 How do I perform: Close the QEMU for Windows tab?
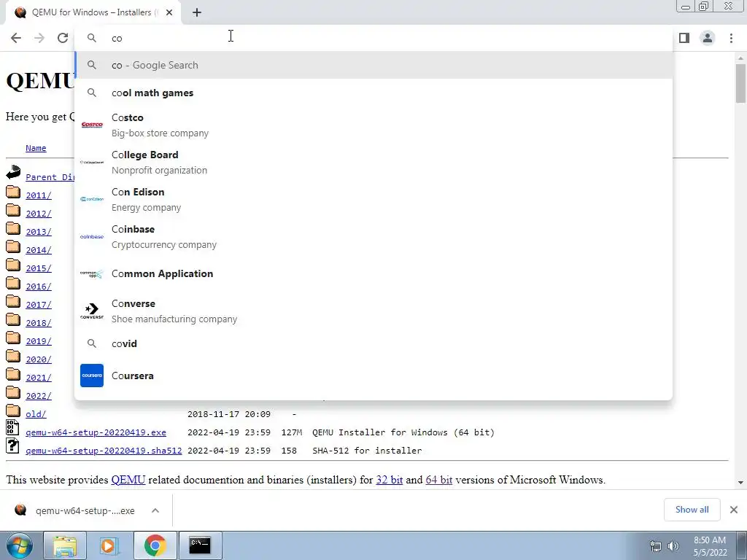(x=169, y=12)
